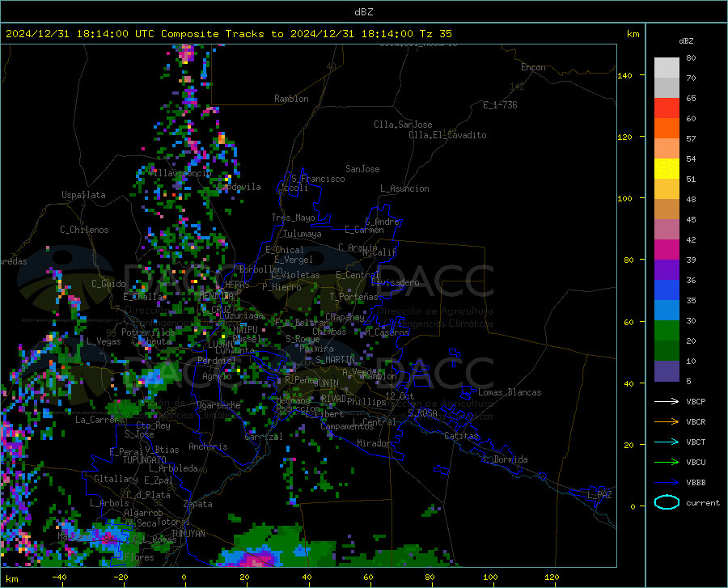Click the 'S_MARTIN' map label

click(x=335, y=360)
